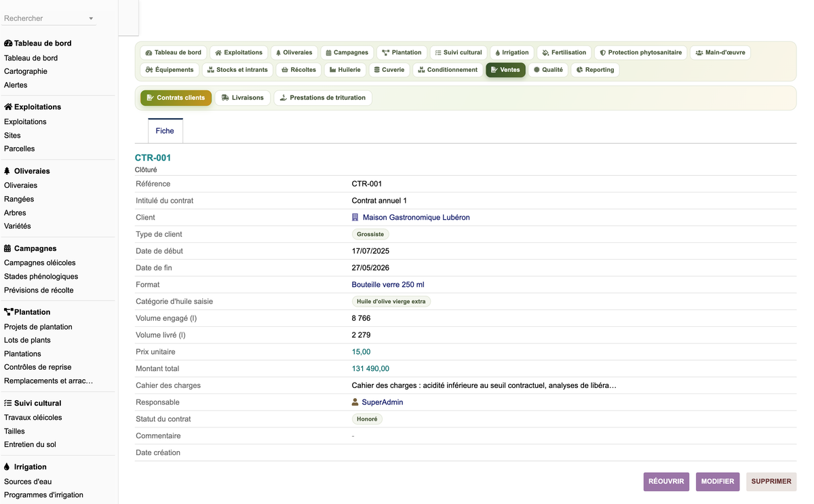
Task: Open Contrôles de reprise in the sidebar
Action: pyautogui.click(x=38, y=368)
